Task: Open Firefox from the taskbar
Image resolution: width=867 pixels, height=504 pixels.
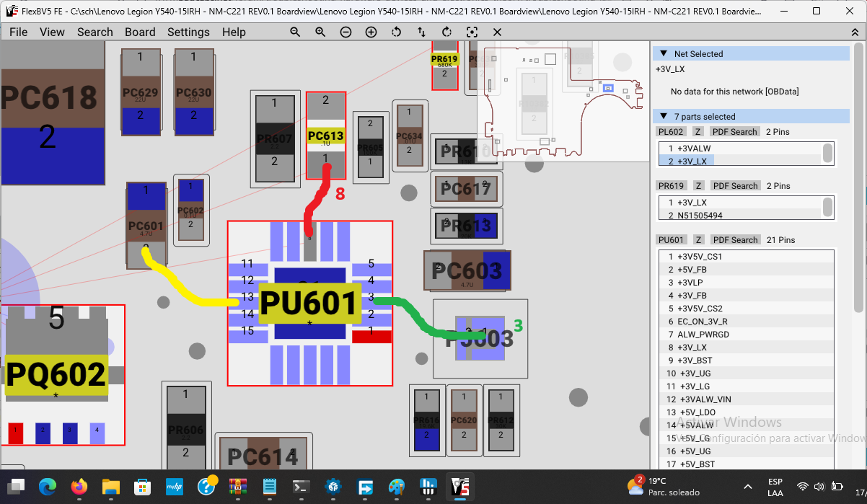Action: pos(79,487)
